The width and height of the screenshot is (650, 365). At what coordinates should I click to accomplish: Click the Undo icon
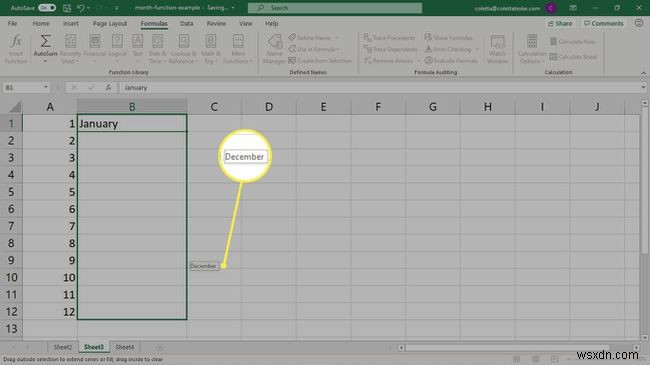click(x=81, y=8)
